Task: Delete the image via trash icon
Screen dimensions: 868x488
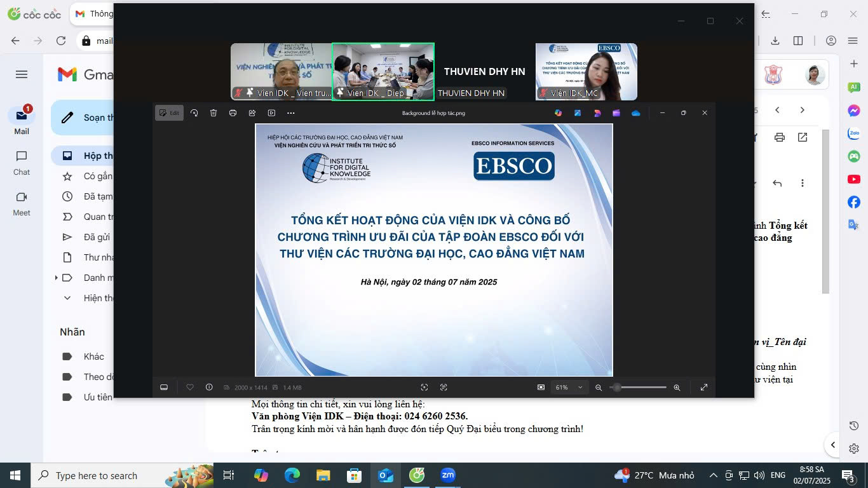Action: [x=214, y=113]
